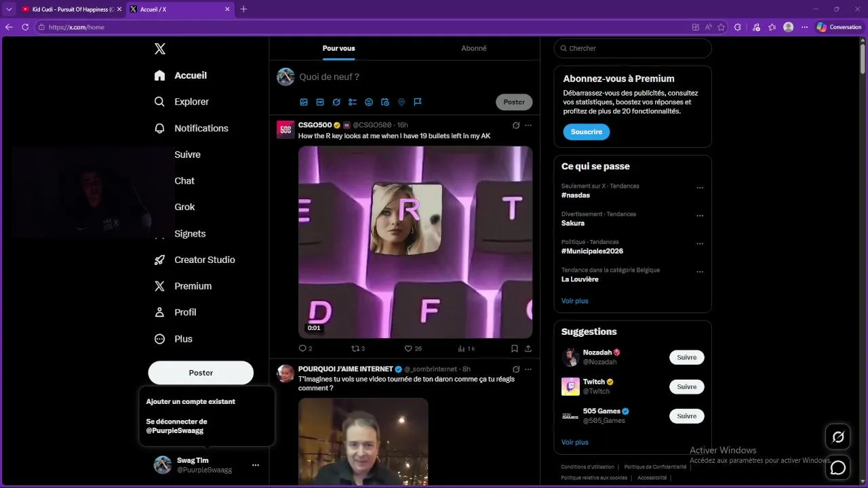Open Creator Studio in the sidebar
Viewport: 868px width, 488px height.
[x=195, y=260]
